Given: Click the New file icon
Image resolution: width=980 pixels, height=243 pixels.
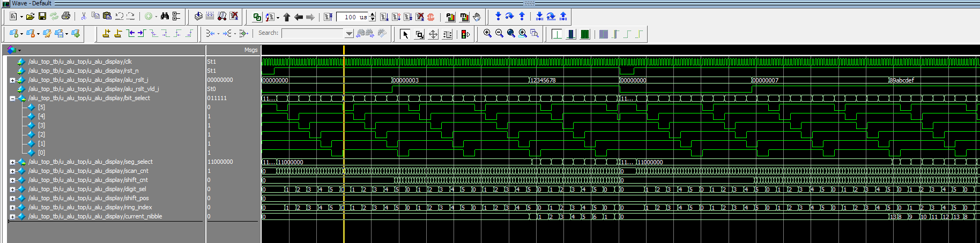Looking at the screenshot, I should click(13, 17).
